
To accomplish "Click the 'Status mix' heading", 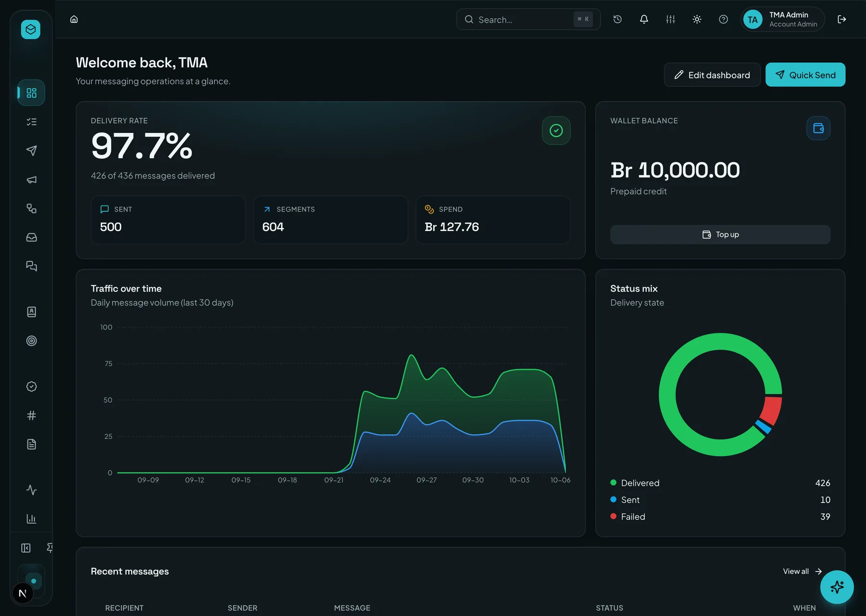I will [634, 288].
